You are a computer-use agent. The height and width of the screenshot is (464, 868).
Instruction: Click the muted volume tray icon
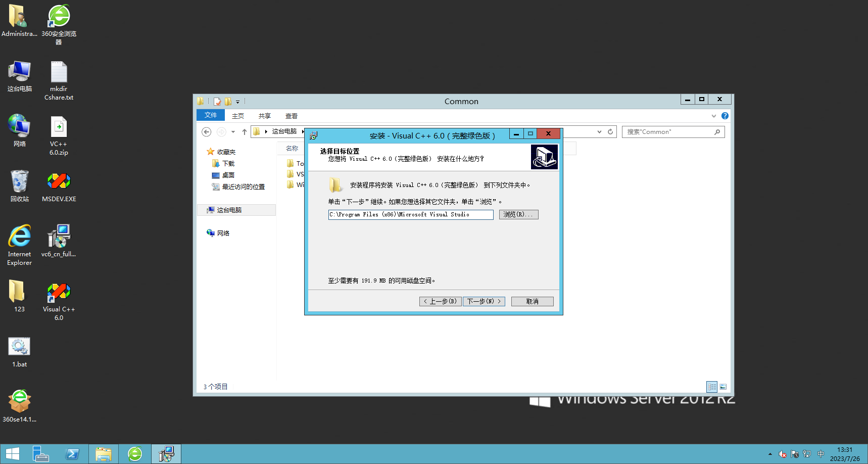pyautogui.click(x=783, y=454)
